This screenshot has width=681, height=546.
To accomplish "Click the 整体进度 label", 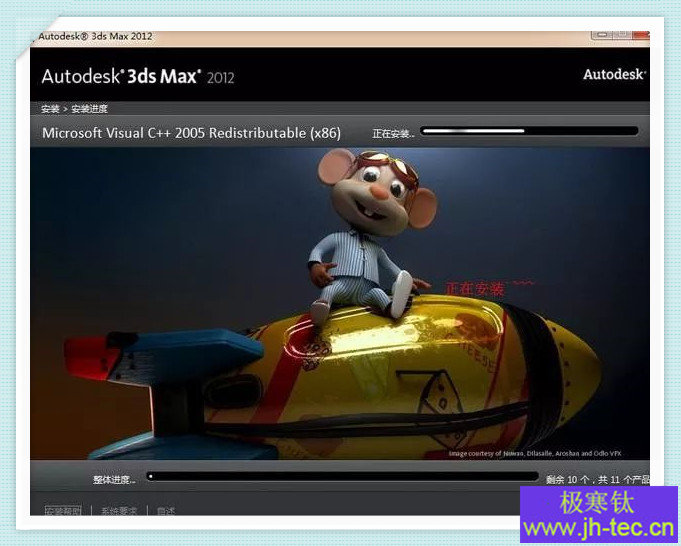I will tap(114, 480).
